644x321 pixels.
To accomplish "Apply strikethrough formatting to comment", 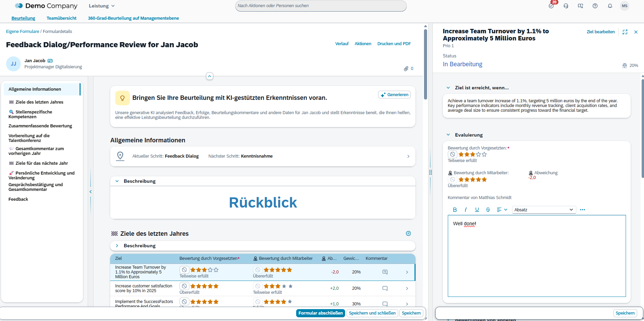I will (x=488, y=210).
